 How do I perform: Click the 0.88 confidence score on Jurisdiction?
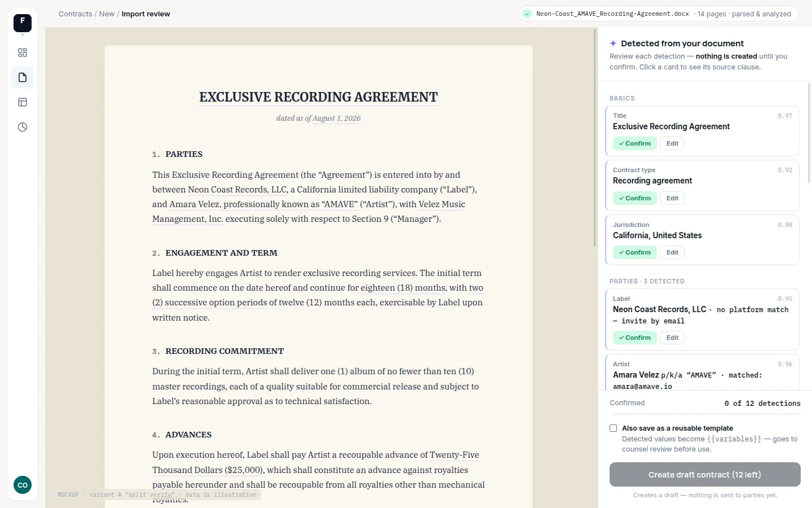(785, 225)
